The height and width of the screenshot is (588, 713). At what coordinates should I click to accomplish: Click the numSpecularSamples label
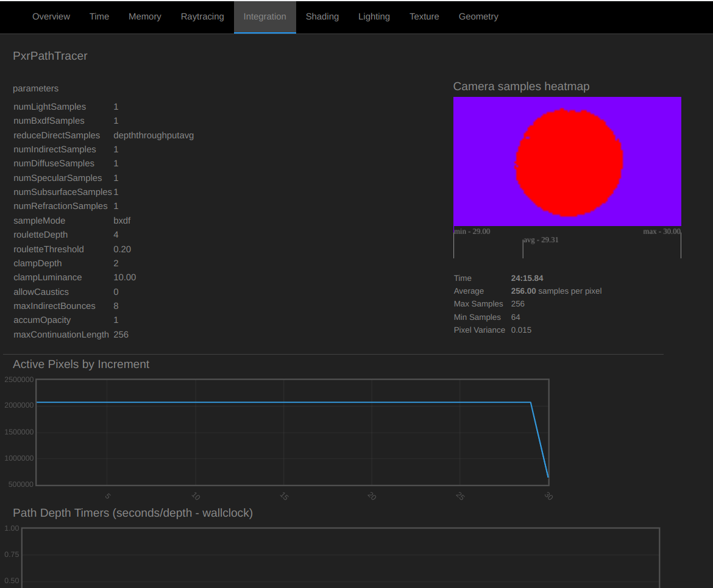pyautogui.click(x=57, y=179)
